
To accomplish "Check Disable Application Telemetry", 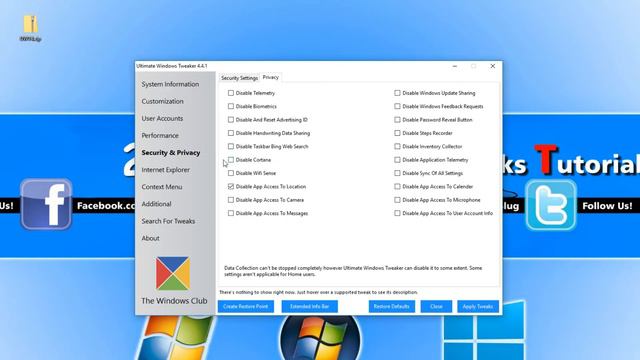I will point(397,160).
